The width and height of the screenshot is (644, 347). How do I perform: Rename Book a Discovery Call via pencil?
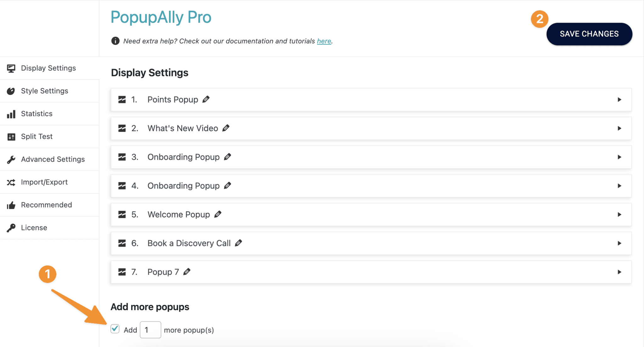pos(238,243)
